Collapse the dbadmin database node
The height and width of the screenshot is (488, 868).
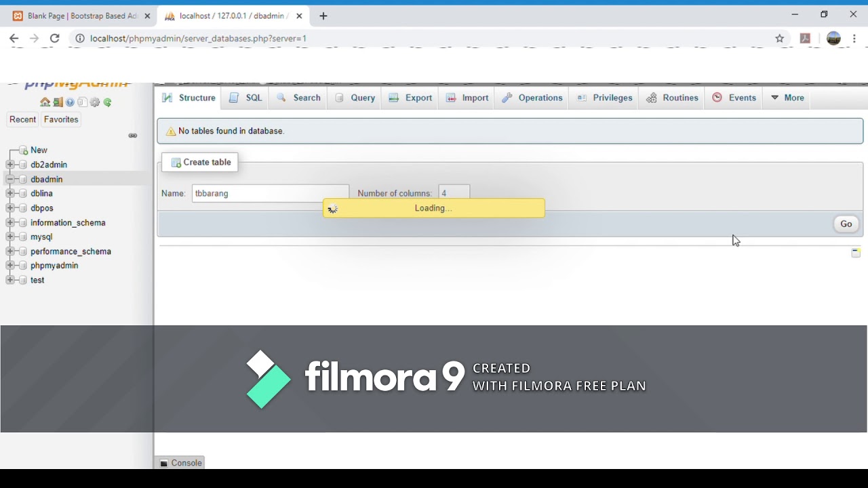pyautogui.click(x=10, y=180)
